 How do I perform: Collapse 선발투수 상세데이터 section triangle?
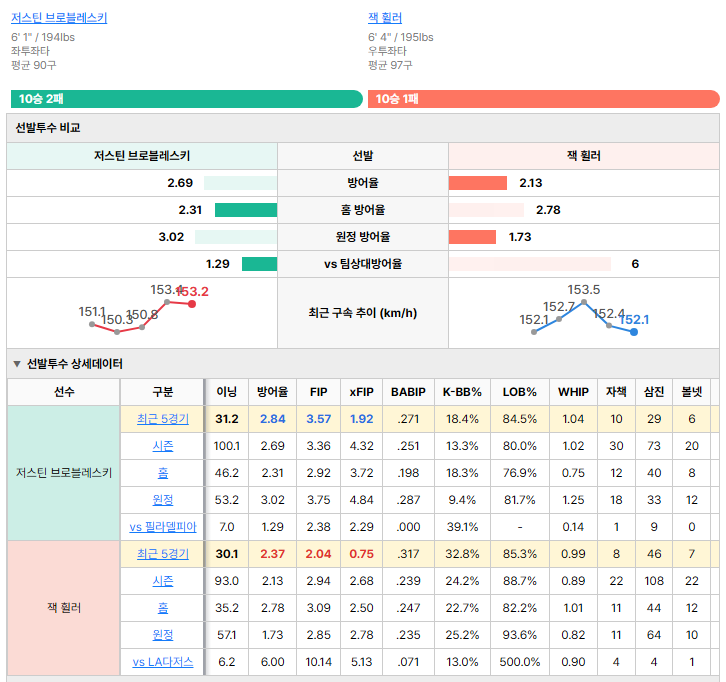pyautogui.click(x=17, y=364)
